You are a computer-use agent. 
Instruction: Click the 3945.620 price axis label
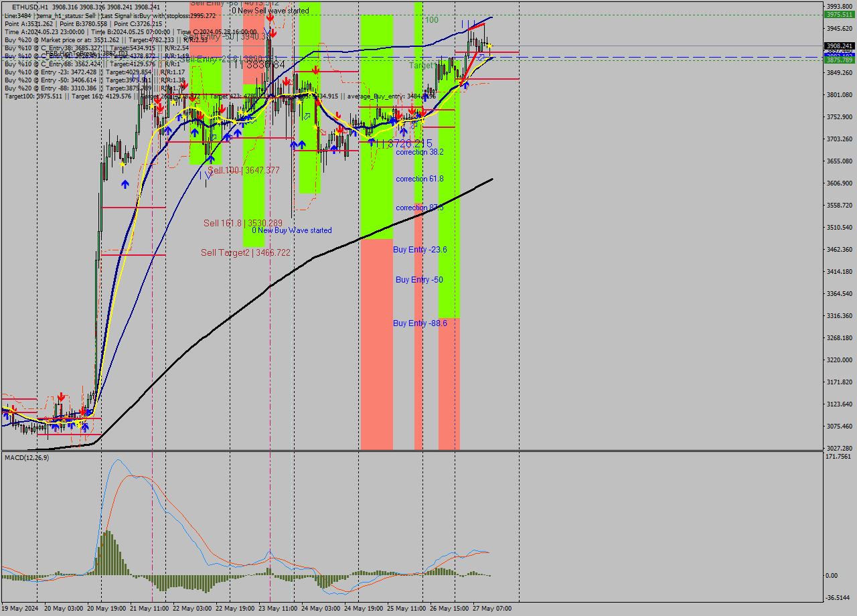click(839, 29)
